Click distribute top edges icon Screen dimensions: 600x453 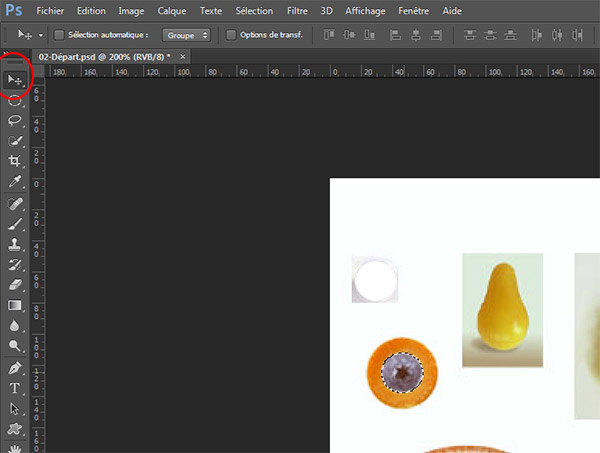click(470, 35)
